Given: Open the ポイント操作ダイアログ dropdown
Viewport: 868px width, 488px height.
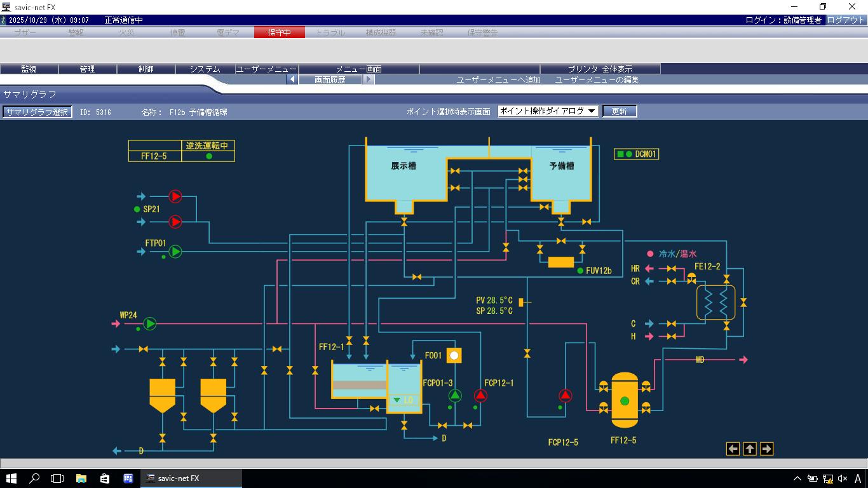Looking at the screenshot, I should pyautogui.click(x=548, y=111).
